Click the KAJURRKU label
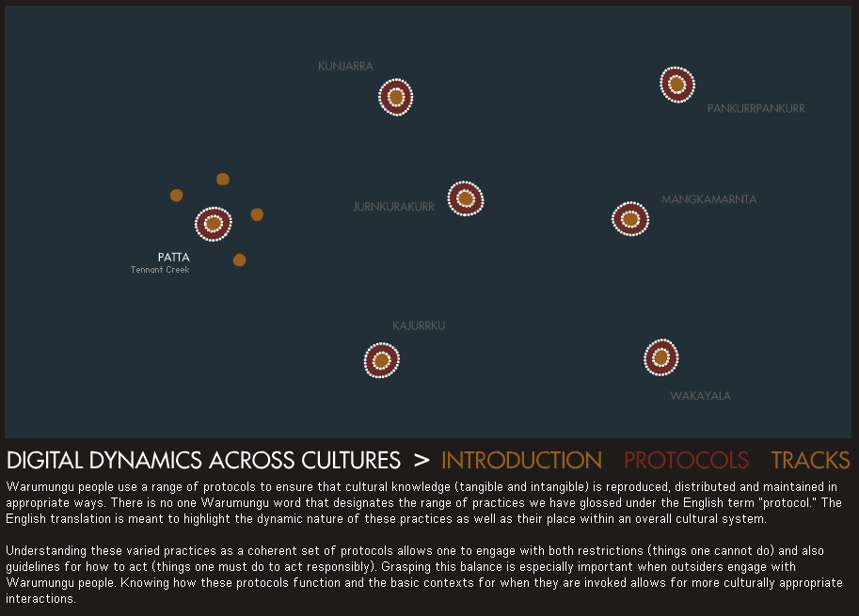The height and width of the screenshot is (616, 859). [x=419, y=325]
